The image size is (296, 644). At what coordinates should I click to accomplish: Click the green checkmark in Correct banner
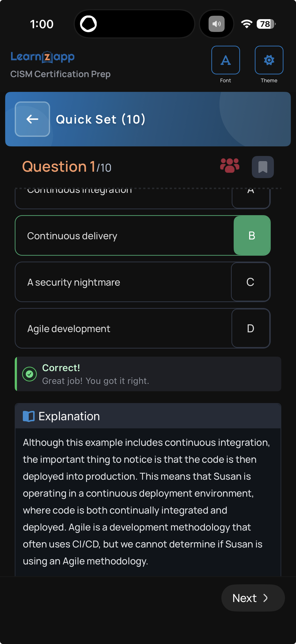[29, 374]
